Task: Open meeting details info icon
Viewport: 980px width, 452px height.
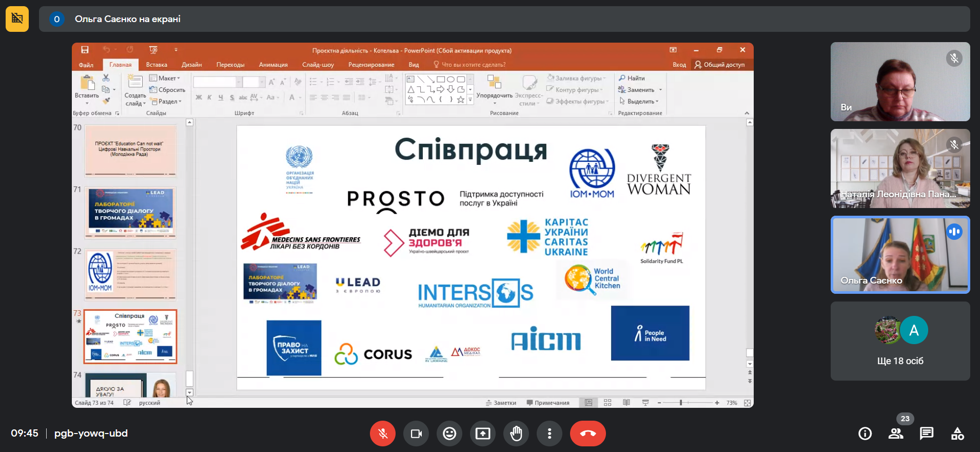Action: pyautogui.click(x=865, y=434)
